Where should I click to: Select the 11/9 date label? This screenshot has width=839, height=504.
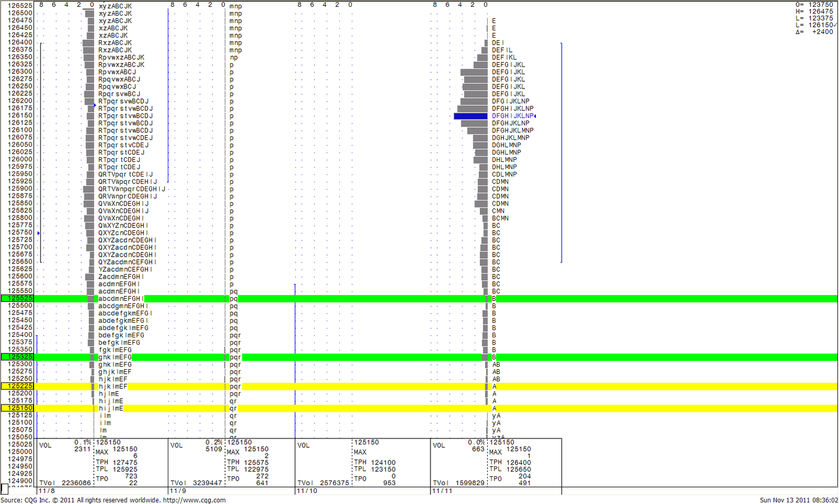pyautogui.click(x=178, y=491)
